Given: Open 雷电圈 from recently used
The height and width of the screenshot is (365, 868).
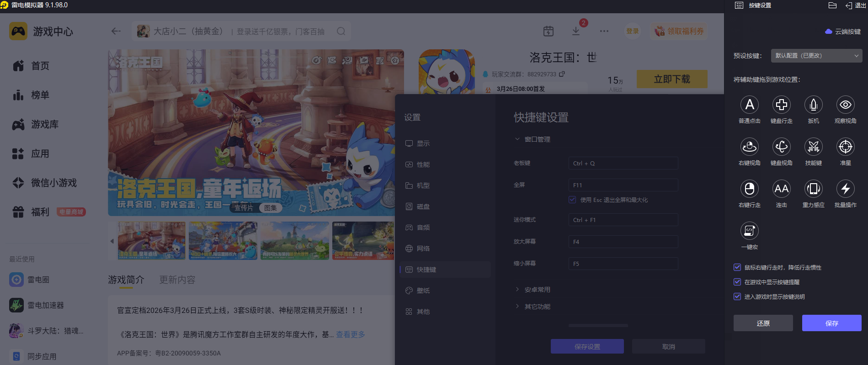Looking at the screenshot, I should click(30, 280).
